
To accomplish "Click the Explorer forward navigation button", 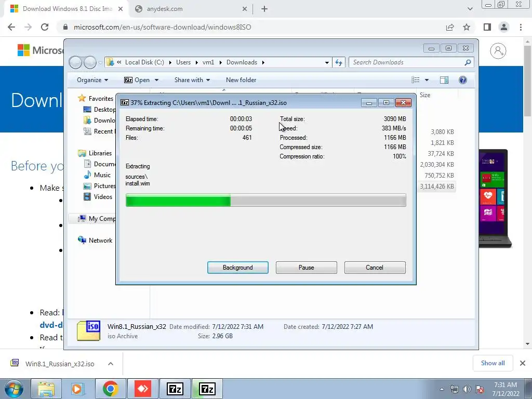I will [x=90, y=62].
